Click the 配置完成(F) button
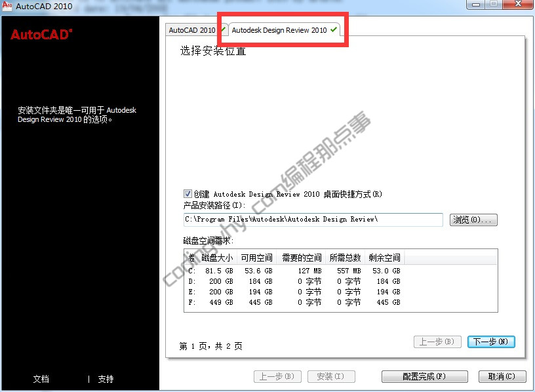The image size is (535, 392). (424, 376)
